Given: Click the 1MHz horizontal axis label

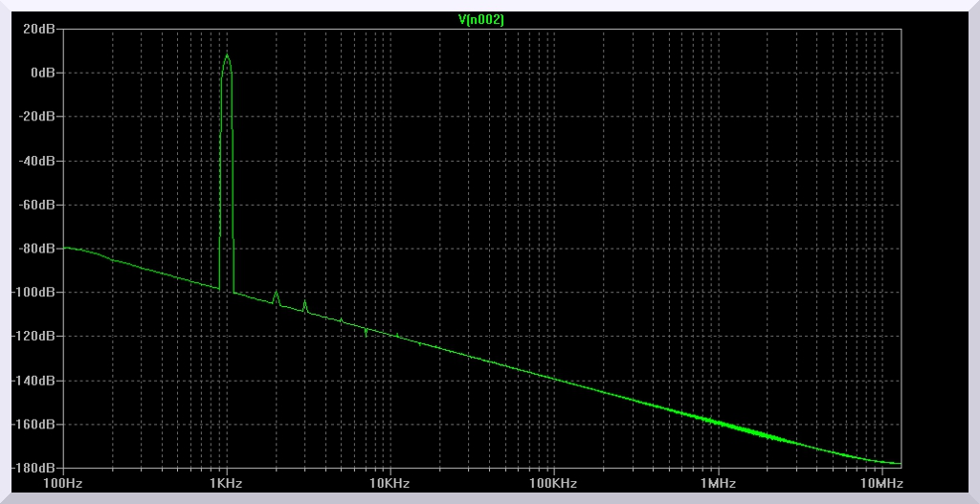Looking at the screenshot, I should click(x=718, y=484).
